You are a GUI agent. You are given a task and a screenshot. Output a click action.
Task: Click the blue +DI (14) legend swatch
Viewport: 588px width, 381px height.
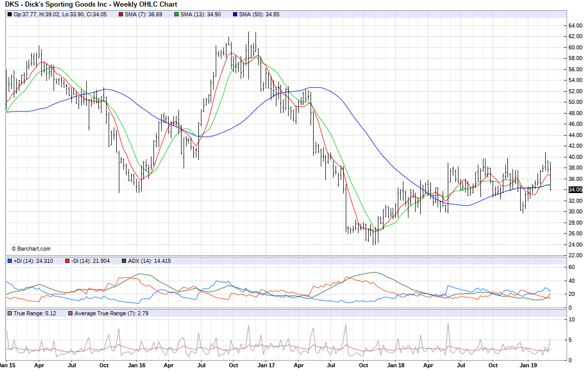[10, 261]
